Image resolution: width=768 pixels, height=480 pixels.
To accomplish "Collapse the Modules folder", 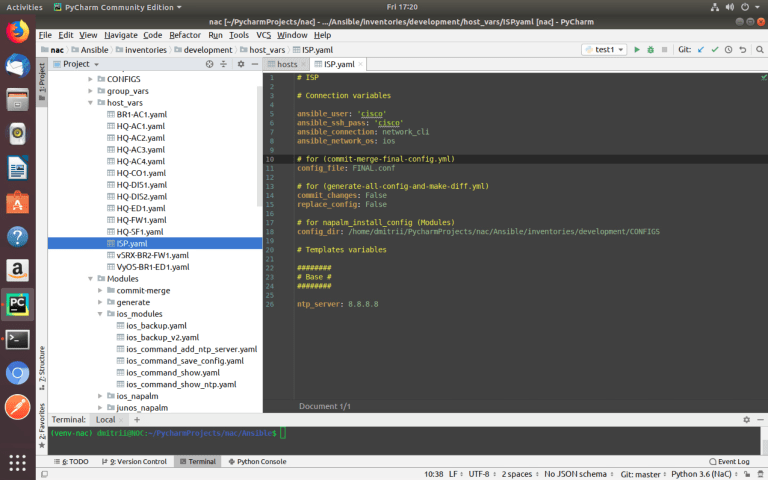I will [90, 279].
